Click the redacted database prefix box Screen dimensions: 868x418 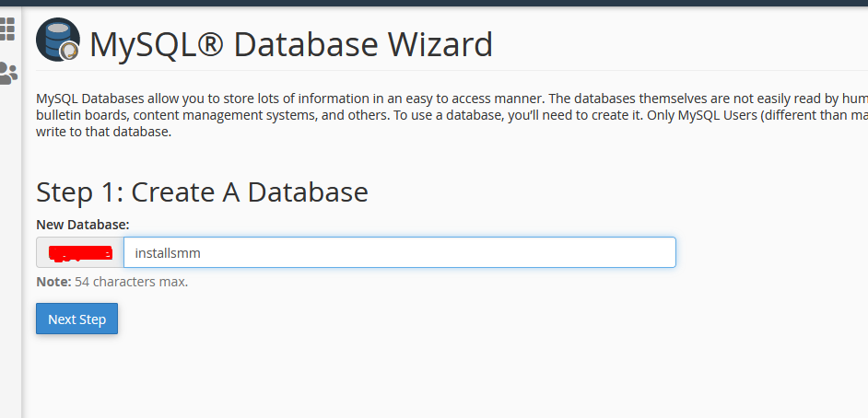(x=80, y=252)
